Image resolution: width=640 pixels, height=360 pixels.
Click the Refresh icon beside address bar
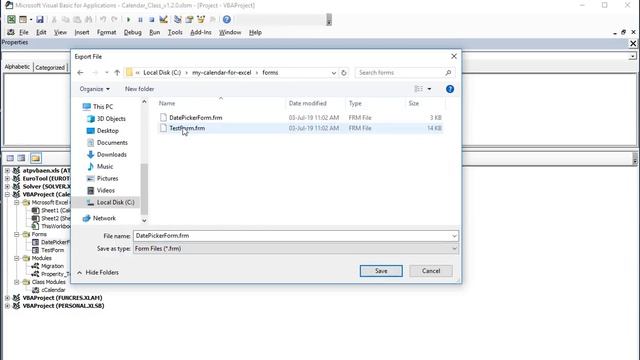(x=344, y=73)
